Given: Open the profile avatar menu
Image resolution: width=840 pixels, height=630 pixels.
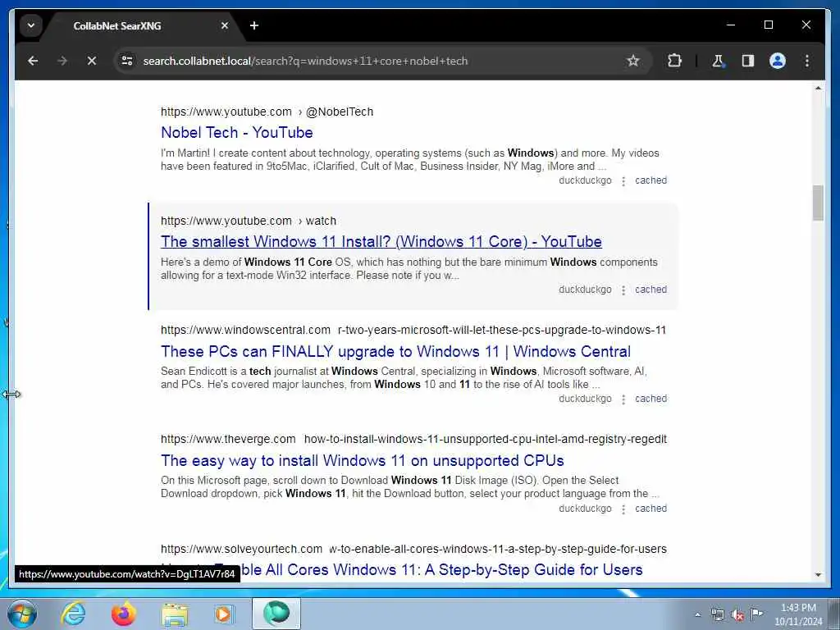Looking at the screenshot, I should coord(778,61).
